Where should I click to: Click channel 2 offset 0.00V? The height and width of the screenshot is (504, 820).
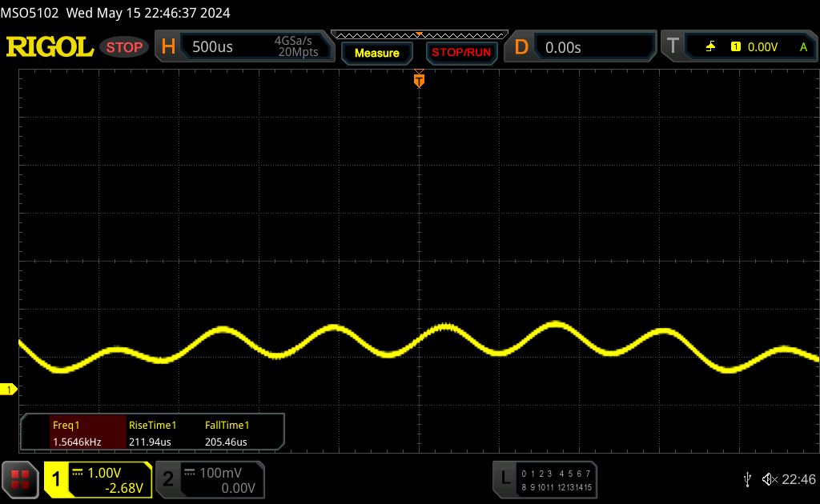tap(238, 488)
